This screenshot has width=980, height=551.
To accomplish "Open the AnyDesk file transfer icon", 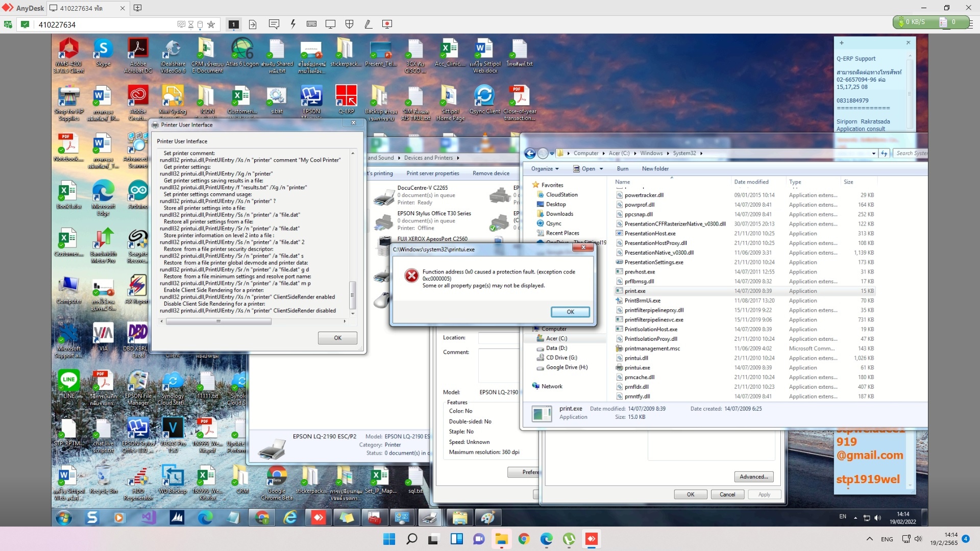I will tap(253, 24).
